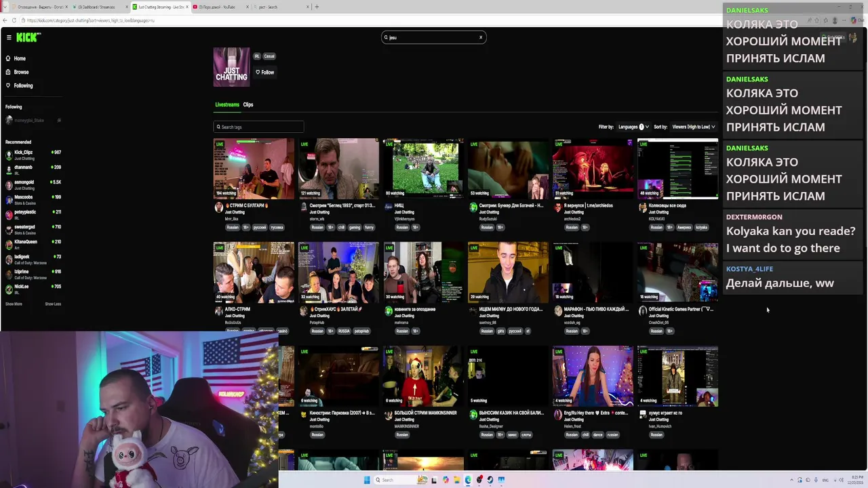Open a new browser tab

click(317, 7)
